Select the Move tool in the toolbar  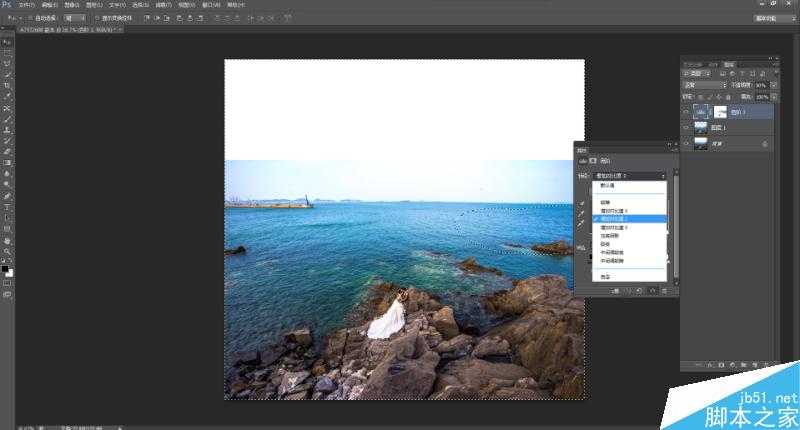coord(7,42)
